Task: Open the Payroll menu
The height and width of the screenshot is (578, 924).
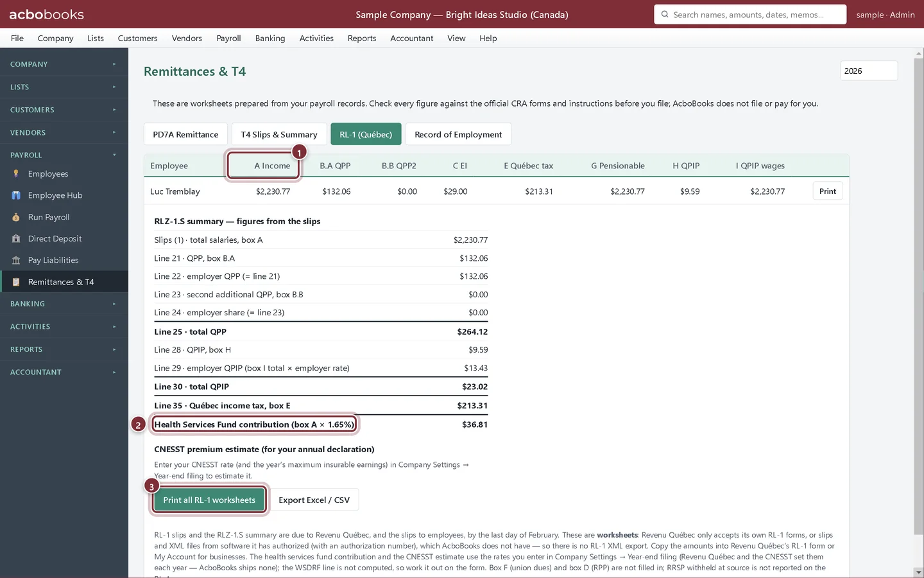Action: [228, 38]
